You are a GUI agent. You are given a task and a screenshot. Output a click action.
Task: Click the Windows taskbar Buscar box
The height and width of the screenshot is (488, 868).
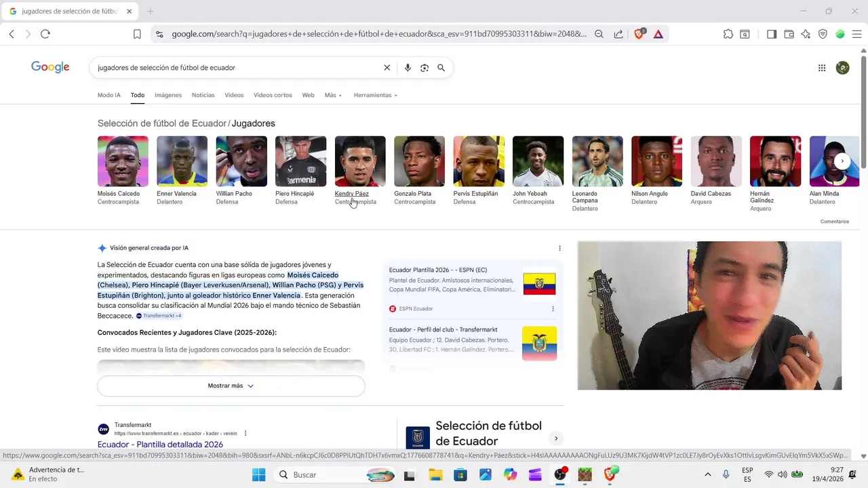pyautogui.click(x=336, y=474)
